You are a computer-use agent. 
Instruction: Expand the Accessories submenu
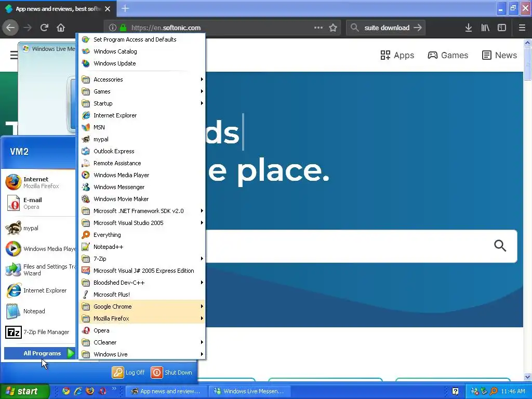[142, 79]
